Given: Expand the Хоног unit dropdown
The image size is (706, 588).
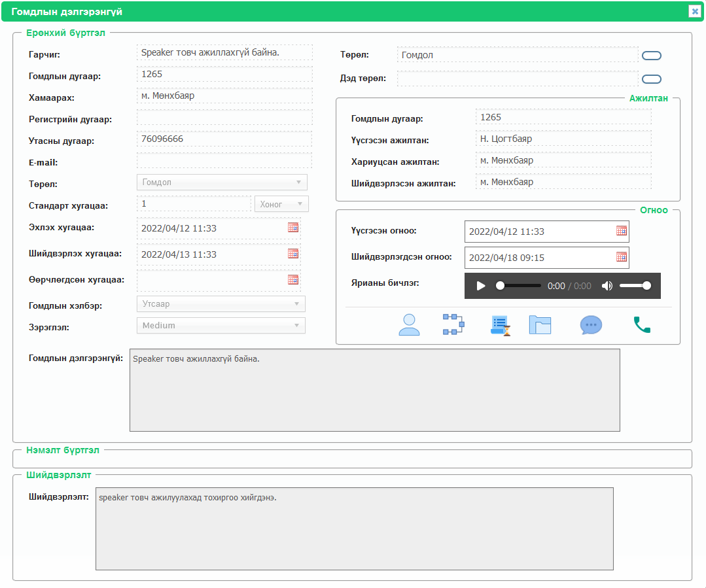Looking at the screenshot, I should pos(281,204).
